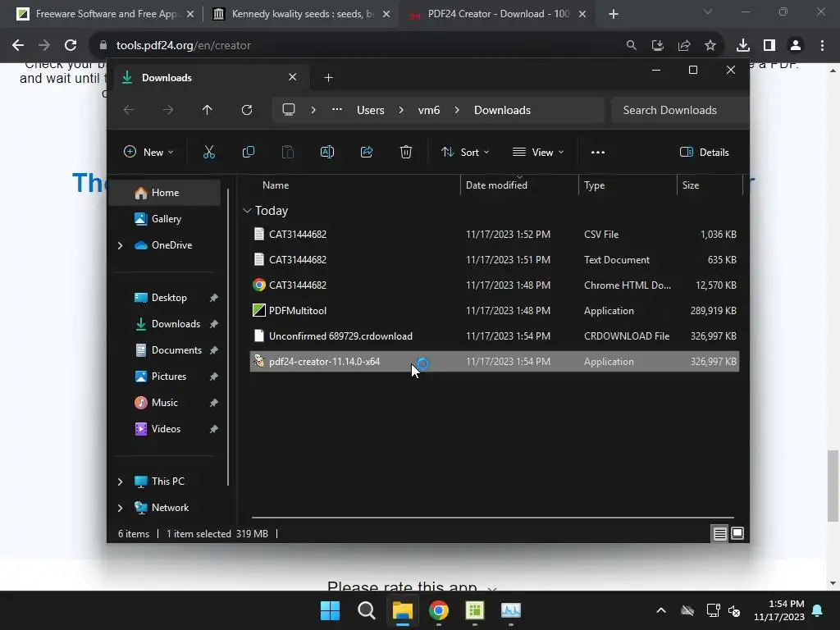Click the Cut scissors icon in Explorer toolbar
840x630 pixels.
[209, 152]
